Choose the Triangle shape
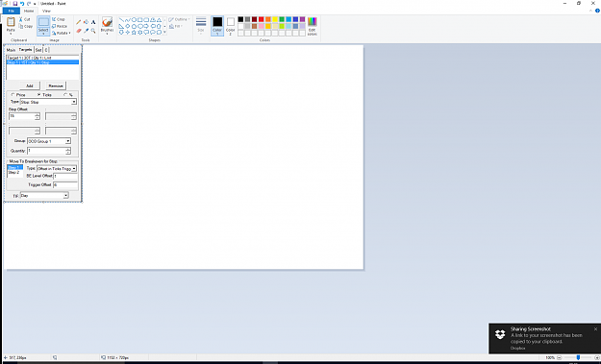 click(x=159, y=20)
